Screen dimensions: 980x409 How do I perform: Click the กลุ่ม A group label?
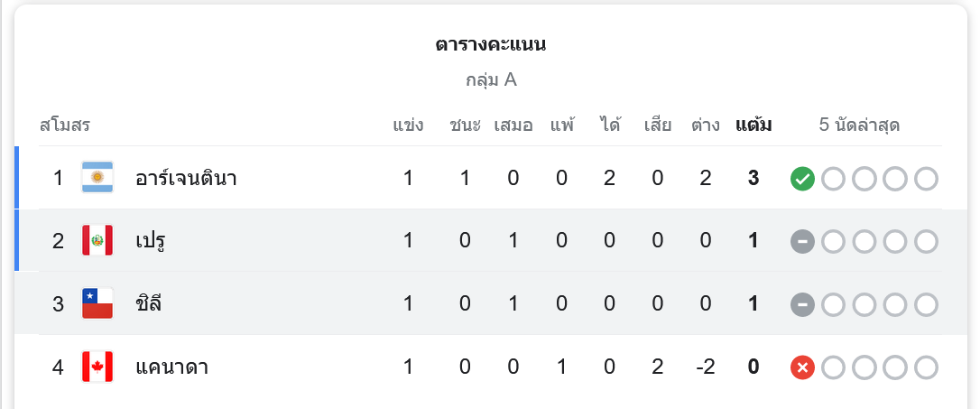click(x=491, y=79)
